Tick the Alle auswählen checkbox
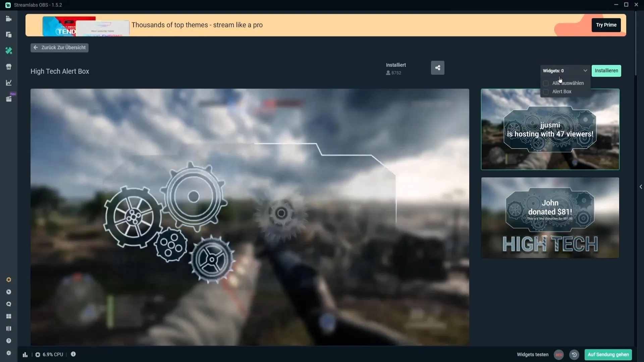The width and height of the screenshot is (644, 362). [x=546, y=83]
